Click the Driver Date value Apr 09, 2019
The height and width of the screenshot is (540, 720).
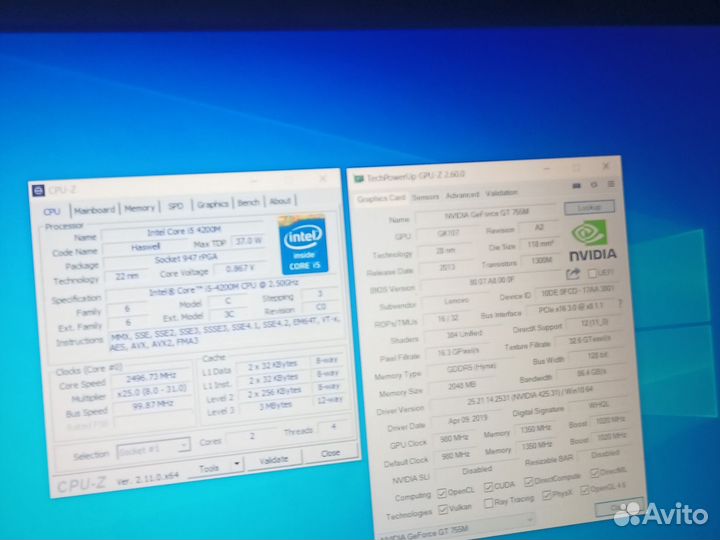click(x=467, y=420)
